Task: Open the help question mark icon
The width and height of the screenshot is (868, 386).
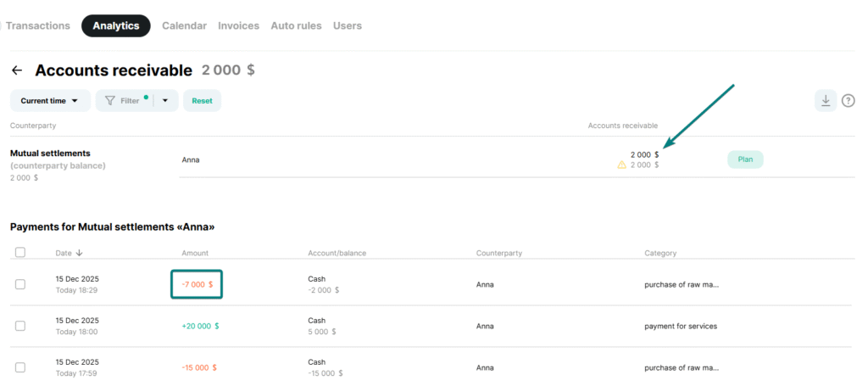Action: tap(848, 101)
